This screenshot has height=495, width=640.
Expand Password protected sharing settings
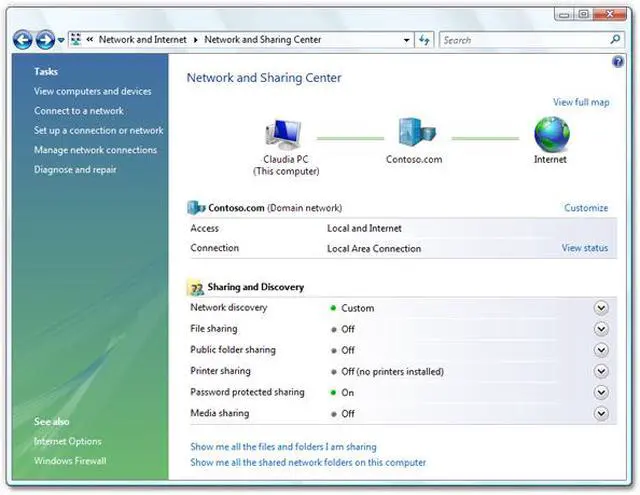point(601,392)
